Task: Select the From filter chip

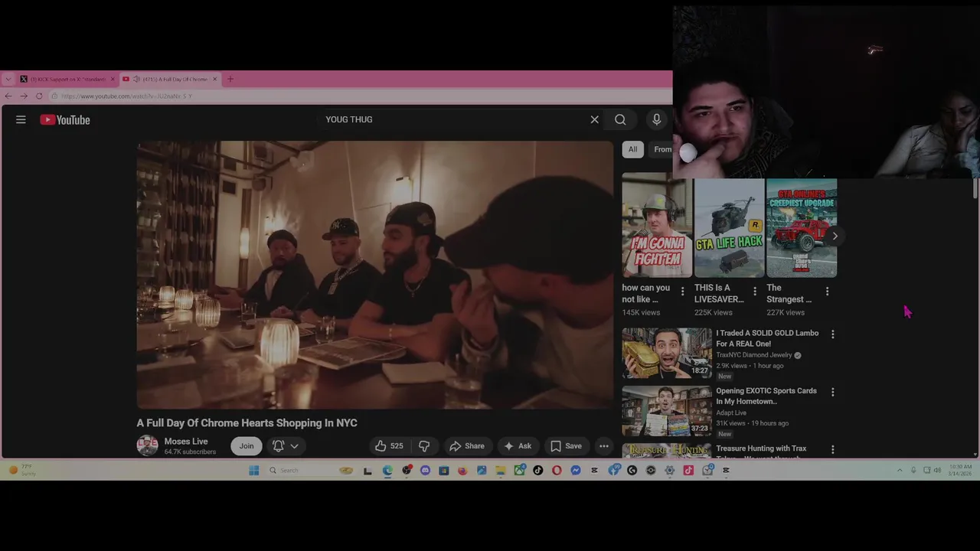Action: 662,149
